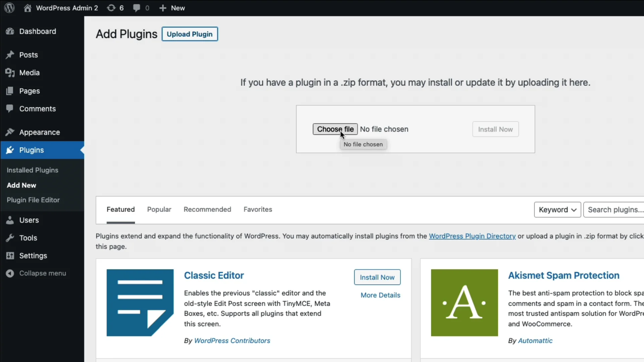
Task: Open Users via the people icon
Action: 10,220
